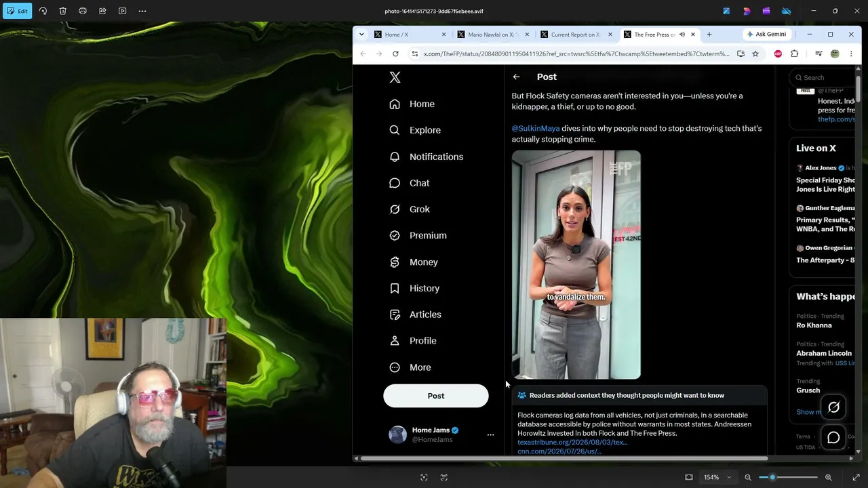The height and width of the screenshot is (488, 868).
Task: Open Premium in X sidebar
Action: tap(418, 235)
